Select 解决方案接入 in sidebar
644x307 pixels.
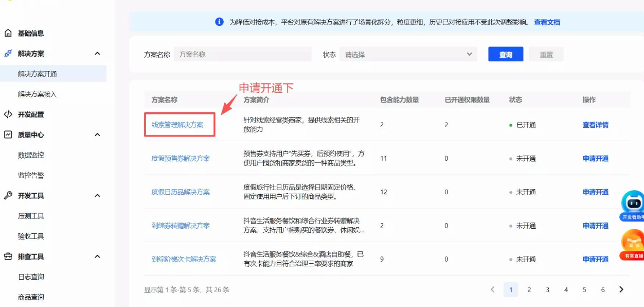pyautogui.click(x=38, y=94)
